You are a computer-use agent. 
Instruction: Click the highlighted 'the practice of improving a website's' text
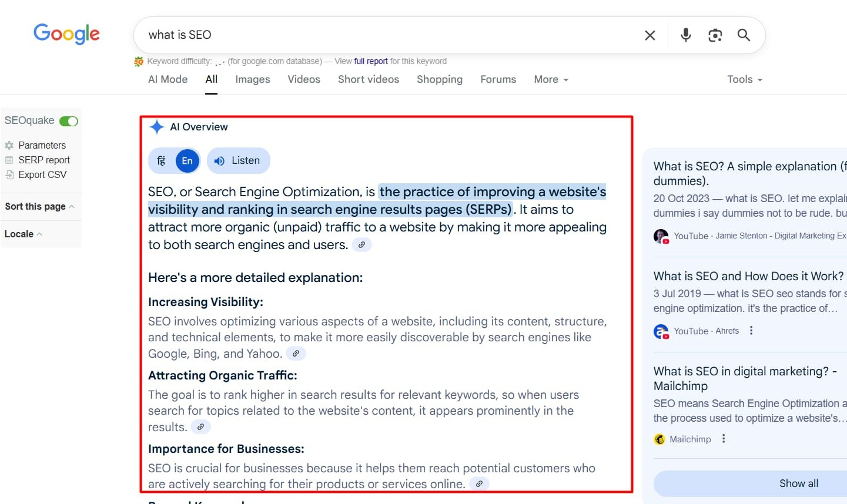click(x=493, y=191)
